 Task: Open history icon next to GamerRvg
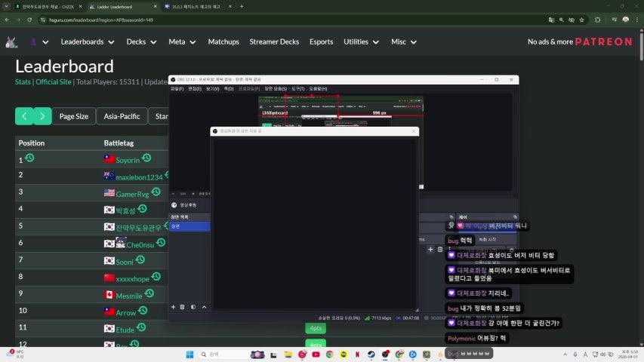[x=156, y=192]
